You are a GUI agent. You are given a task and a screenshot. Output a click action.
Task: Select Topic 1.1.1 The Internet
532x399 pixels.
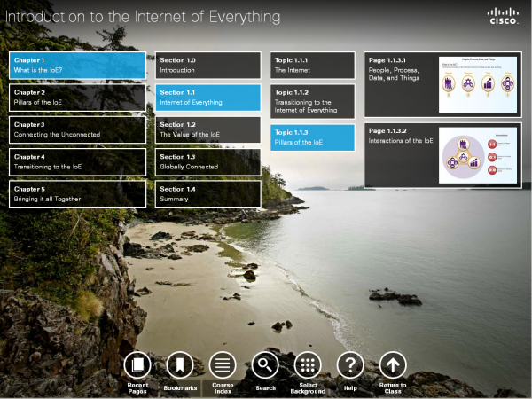coord(312,65)
